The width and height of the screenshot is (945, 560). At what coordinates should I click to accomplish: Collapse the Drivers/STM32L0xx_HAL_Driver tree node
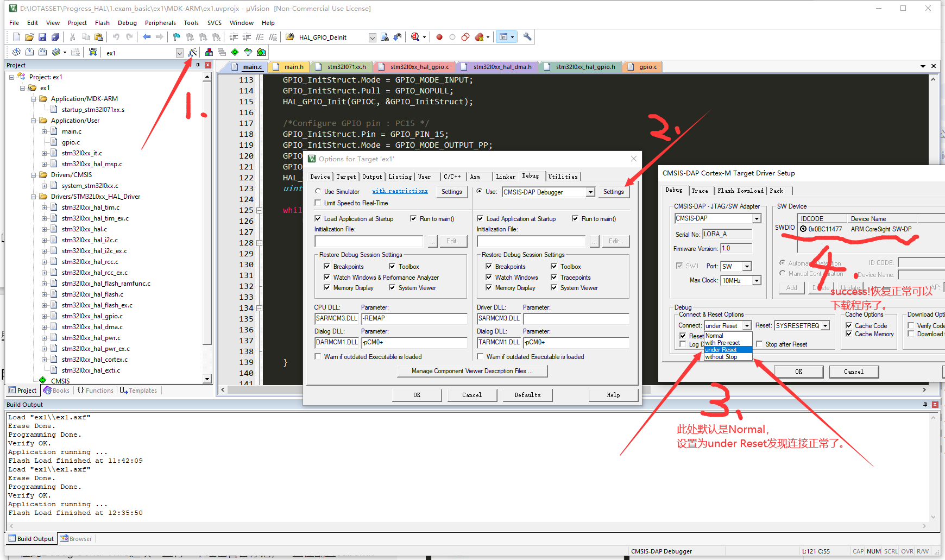pos(34,196)
